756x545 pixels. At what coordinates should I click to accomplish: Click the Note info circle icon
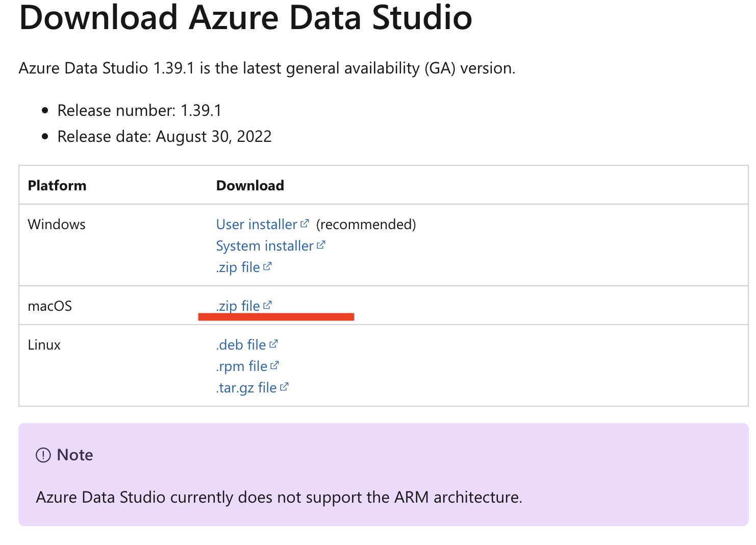[x=43, y=455]
